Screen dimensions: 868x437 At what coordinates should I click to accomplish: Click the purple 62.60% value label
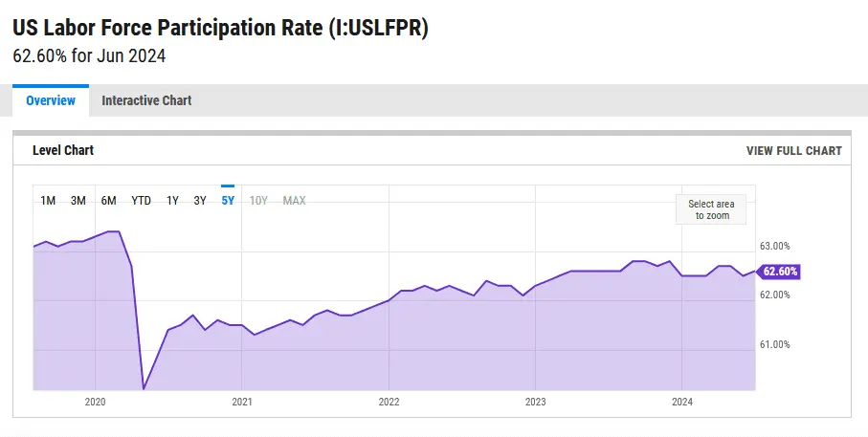click(x=779, y=272)
